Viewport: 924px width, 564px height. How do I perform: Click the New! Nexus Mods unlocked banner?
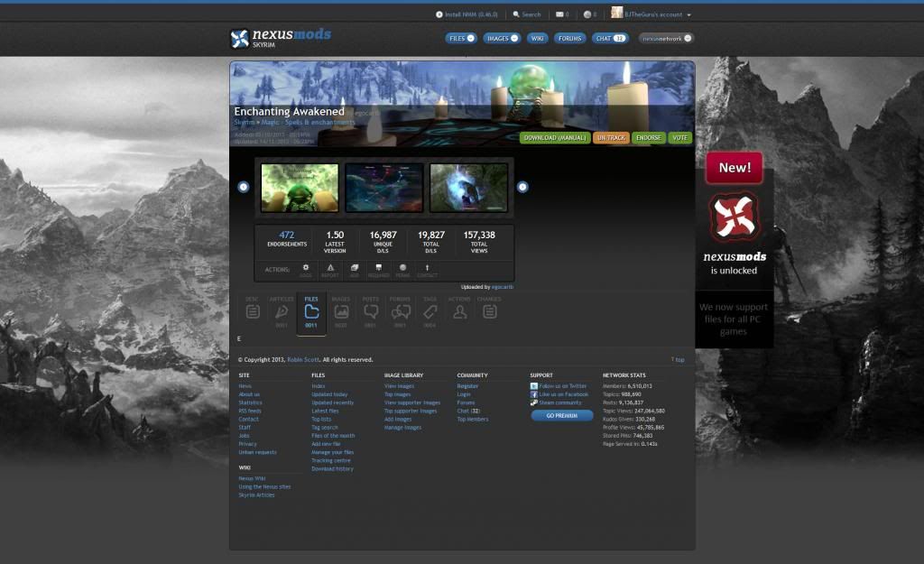click(735, 250)
